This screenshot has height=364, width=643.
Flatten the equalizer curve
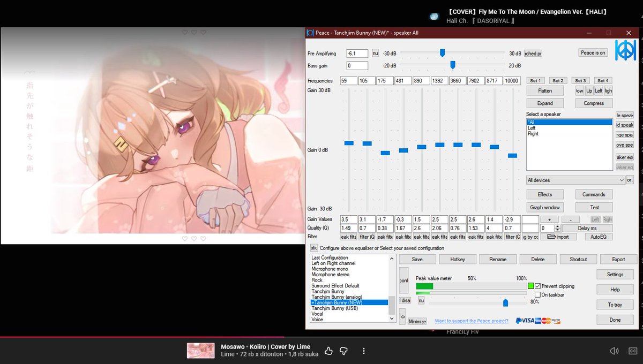point(545,91)
